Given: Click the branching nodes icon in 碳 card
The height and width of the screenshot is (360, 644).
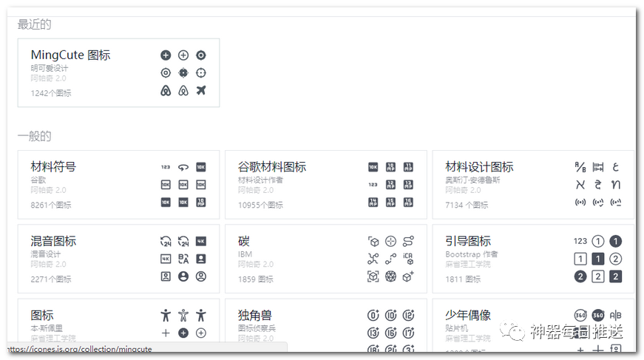Looking at the screenshot, I should [x=373, y=259].
